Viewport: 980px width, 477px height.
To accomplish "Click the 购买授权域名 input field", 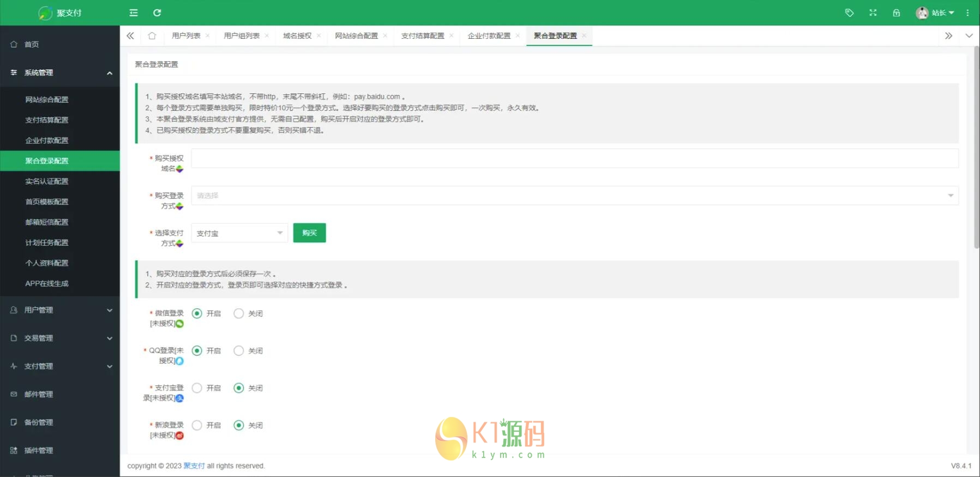I will (574, 158).
